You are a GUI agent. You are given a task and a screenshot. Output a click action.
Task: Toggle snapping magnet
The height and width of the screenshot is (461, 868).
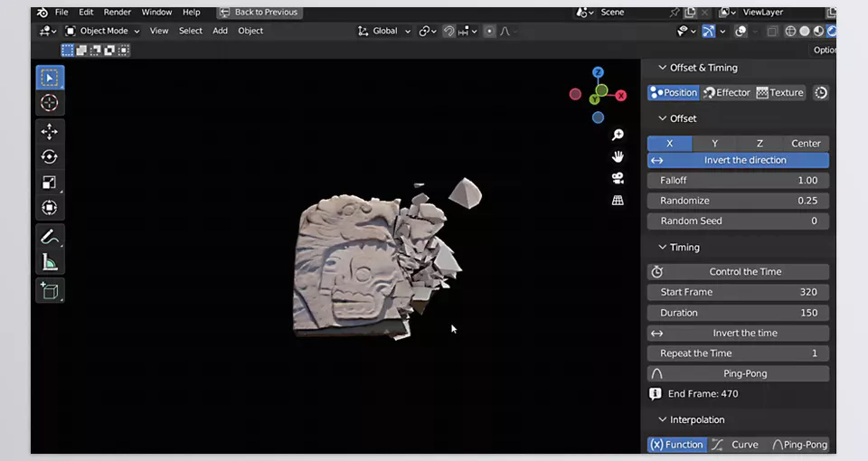click(449, 31)
